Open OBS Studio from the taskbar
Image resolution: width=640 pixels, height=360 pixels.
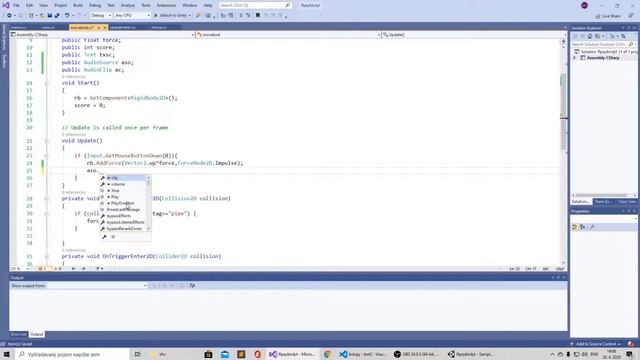[416, 354]
